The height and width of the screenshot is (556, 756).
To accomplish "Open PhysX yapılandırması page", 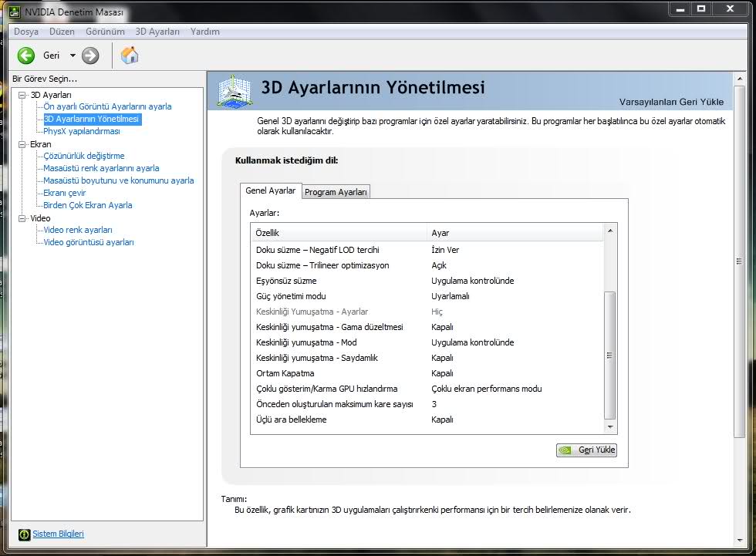I will (x=82, y=131).
